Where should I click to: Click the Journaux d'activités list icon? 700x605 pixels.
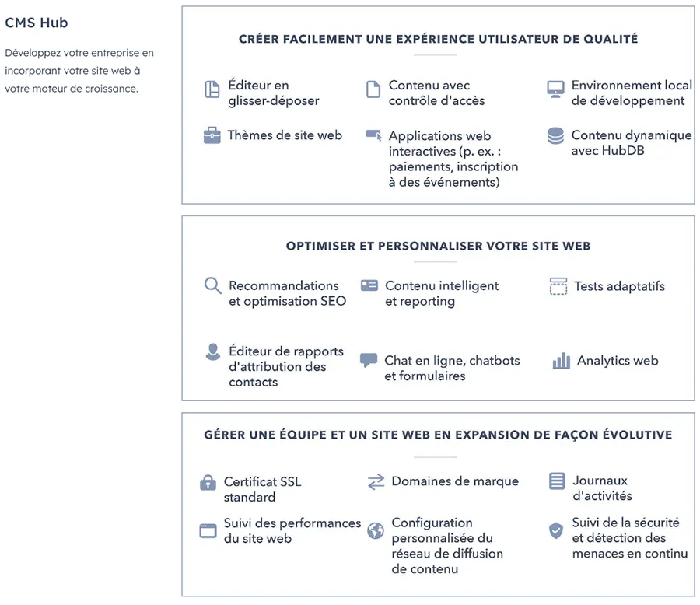556,481
